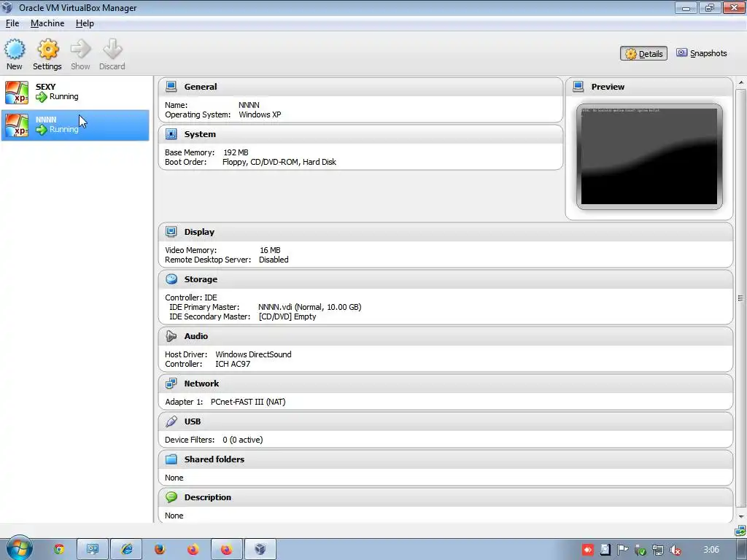Open the Description section header
Image resolution: width=747 pixels, height=560 pixels.
(446, 497)
